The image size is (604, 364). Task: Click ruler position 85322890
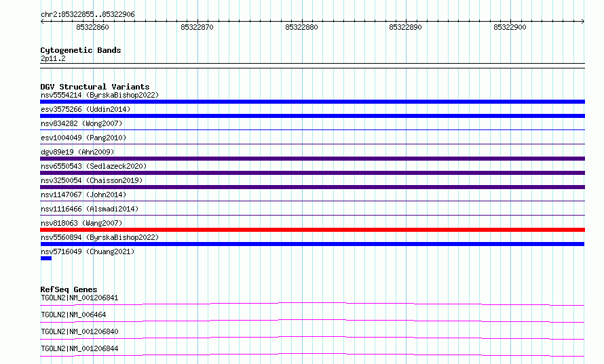click(x=405, y=27)
